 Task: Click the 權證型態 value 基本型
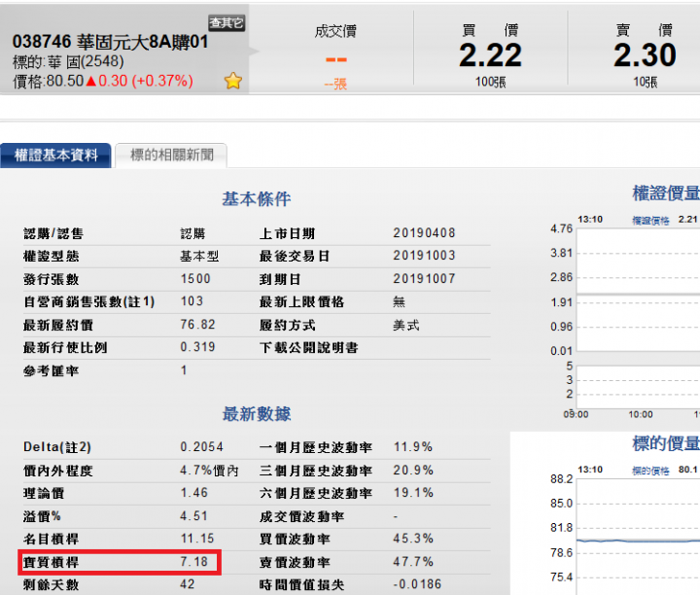(199, 257)
